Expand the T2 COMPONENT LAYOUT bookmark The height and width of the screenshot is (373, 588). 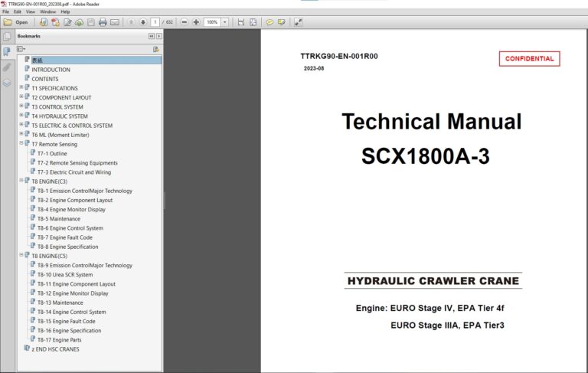[21, 97]
